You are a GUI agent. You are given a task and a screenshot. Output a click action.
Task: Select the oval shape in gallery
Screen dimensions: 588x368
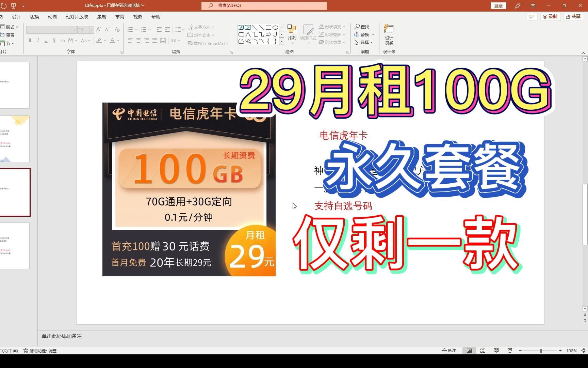point(275,28)
